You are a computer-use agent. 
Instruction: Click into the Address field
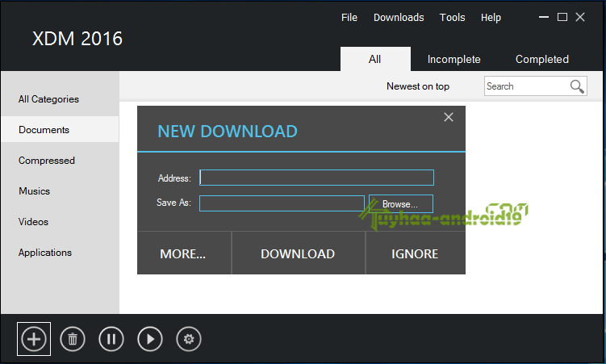coord(316,178)
